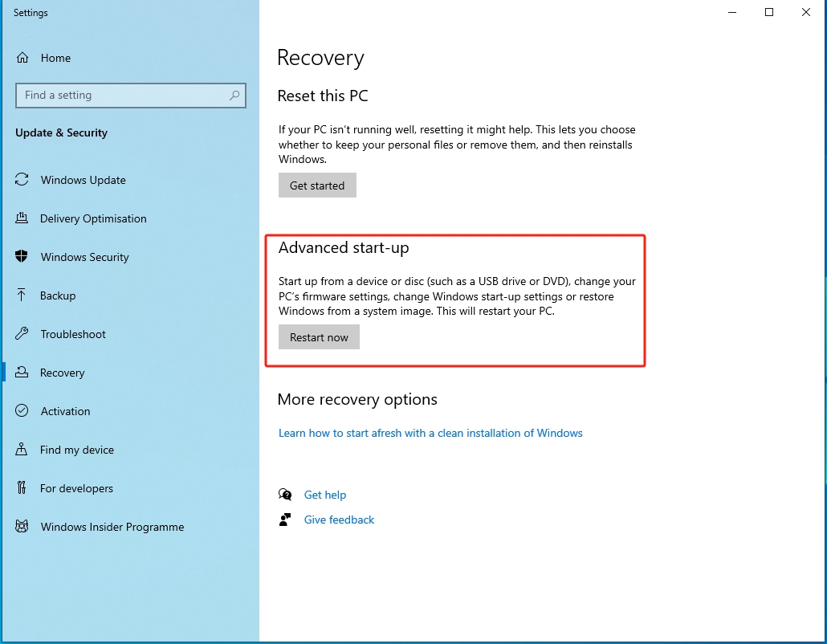Close the Settings window
Image resolution: width=827 pixels, height=644 pixels.
(806, 12)
